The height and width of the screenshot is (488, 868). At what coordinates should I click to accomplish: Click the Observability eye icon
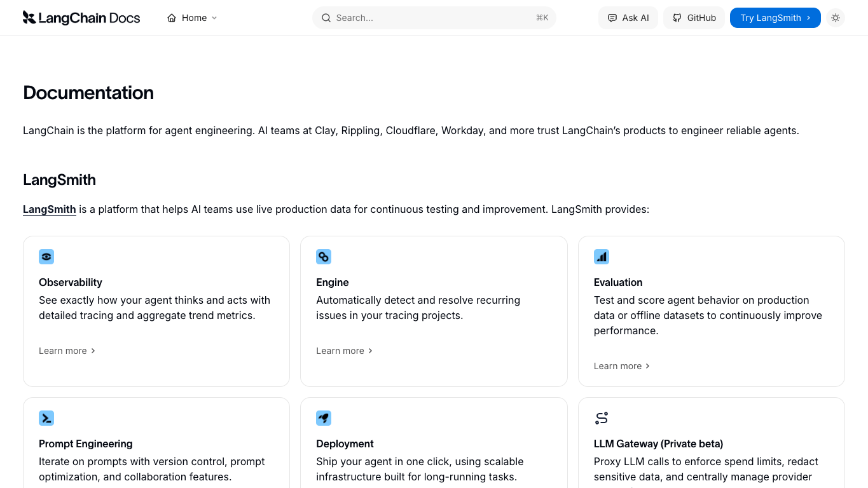pos(46,257)
